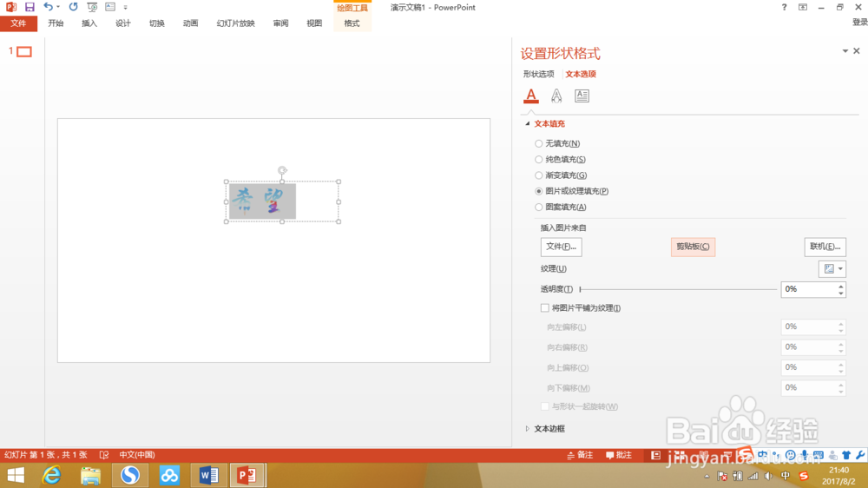
Task: Open the 文件 File tab
Action: click(18, 23)
